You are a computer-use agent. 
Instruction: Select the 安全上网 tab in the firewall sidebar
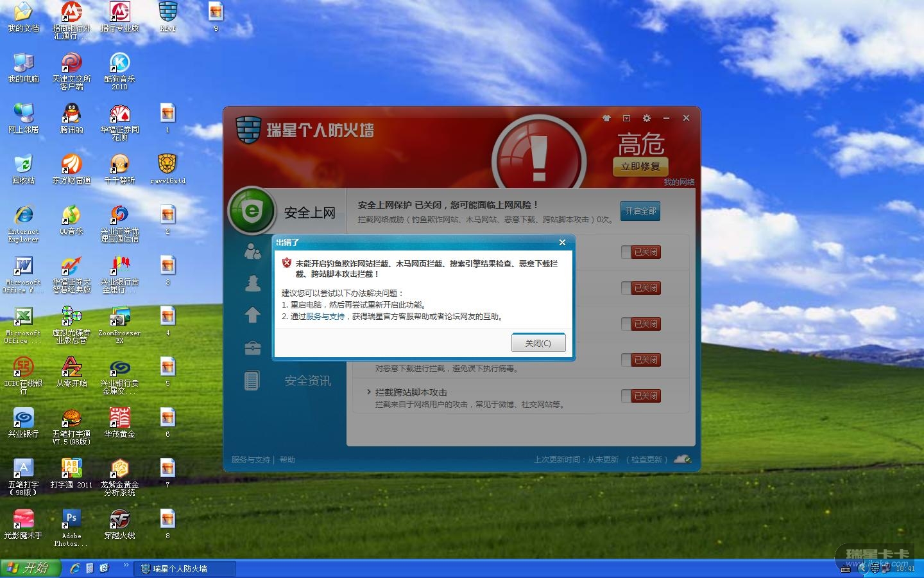(x=286, y=211)
